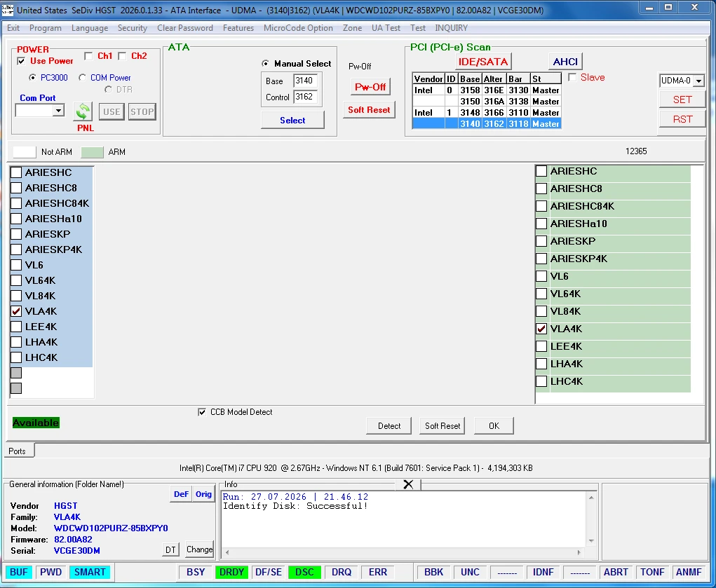Toggle CCB Model Detect checkbox

pos(202,412)
